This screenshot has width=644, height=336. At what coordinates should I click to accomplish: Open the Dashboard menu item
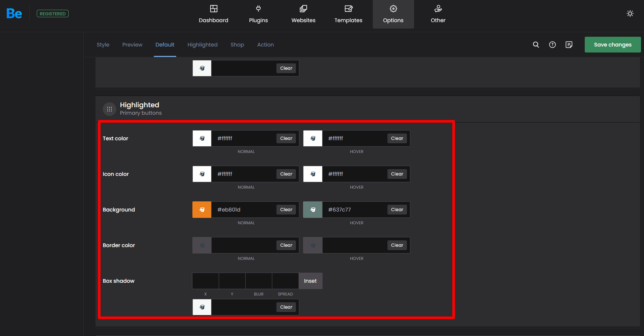click(213, 14)
